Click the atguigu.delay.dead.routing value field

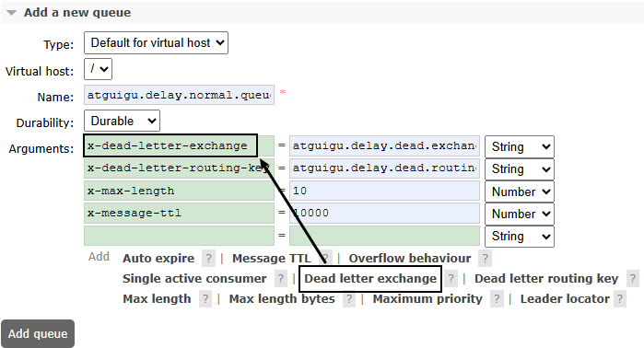point(384,168)
